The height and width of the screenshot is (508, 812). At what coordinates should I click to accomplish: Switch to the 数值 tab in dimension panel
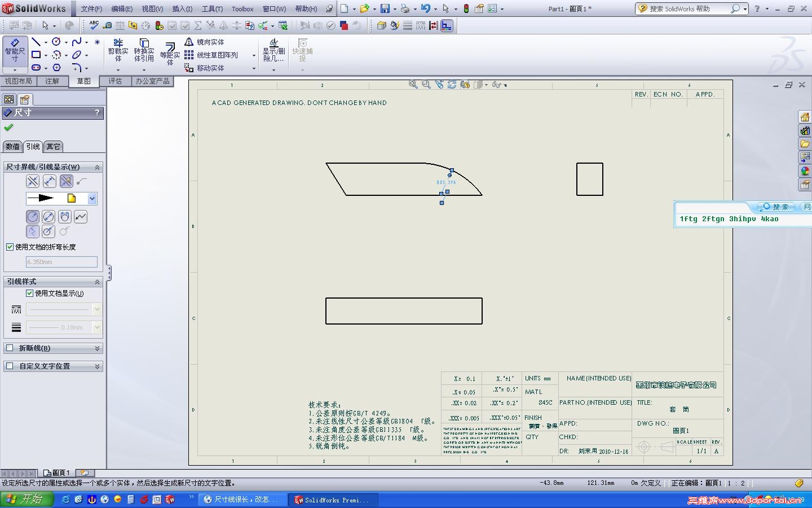coord(12,147)
